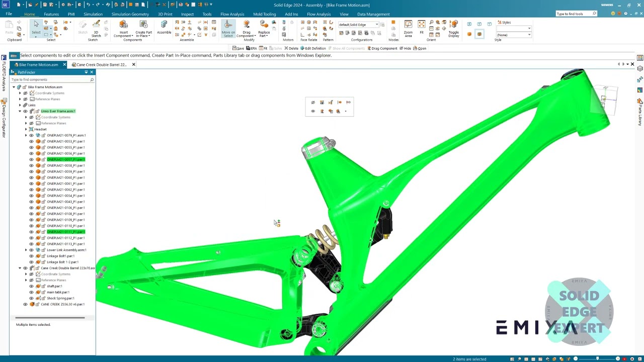Image resolution: width=644 pixels, height=362 pixels.
Task: Click the Drag Component ribbon icon
Action: click(246, 29)
